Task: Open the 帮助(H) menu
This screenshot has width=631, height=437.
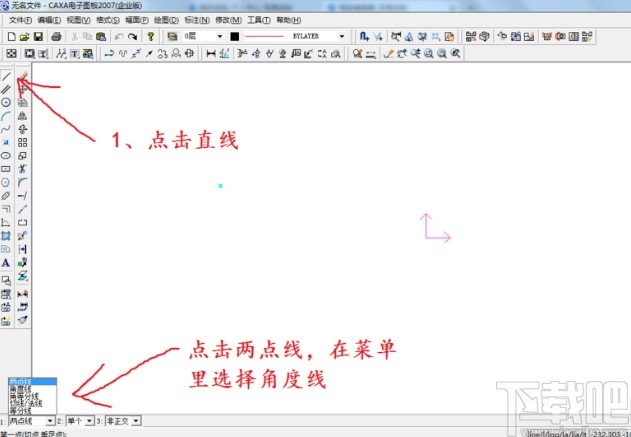Action: (289, 20)
